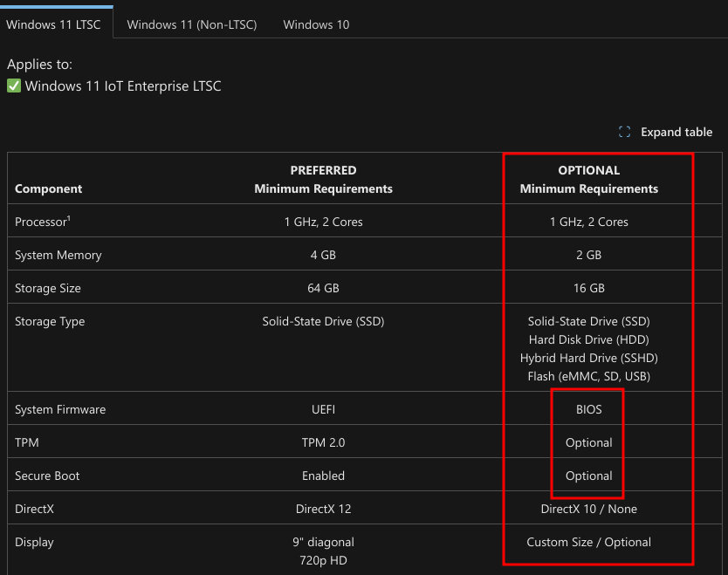Click the 'DirectX 12' cell
This screenshot has width=728, height=575.
(323, 509)
